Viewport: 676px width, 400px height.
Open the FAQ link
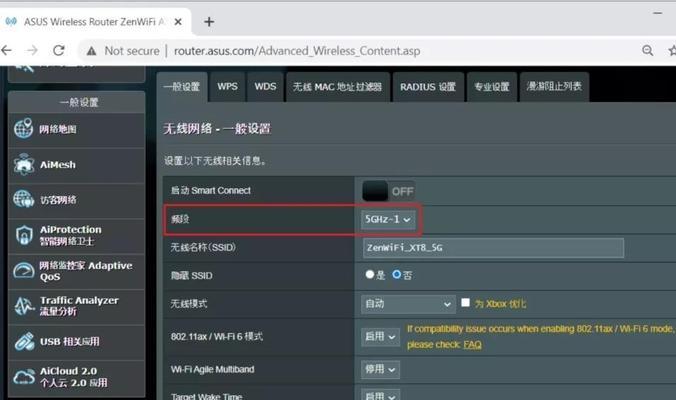click(472, 345)
